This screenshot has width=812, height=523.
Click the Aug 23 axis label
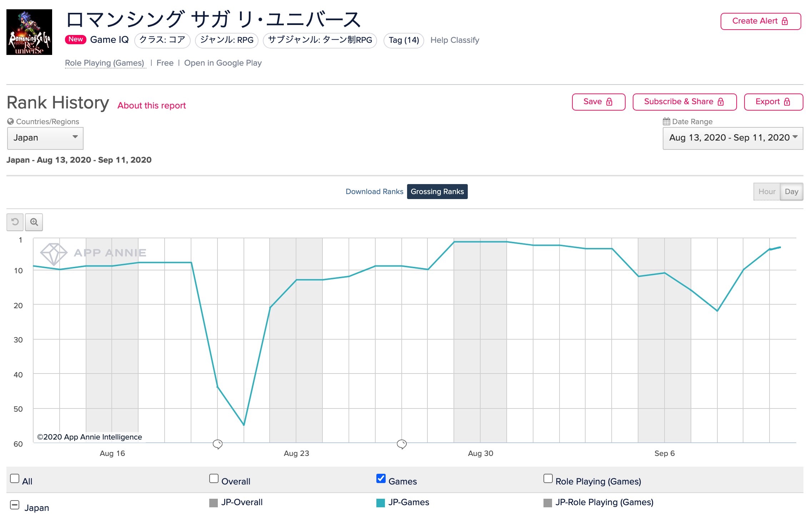click(296, 453)
